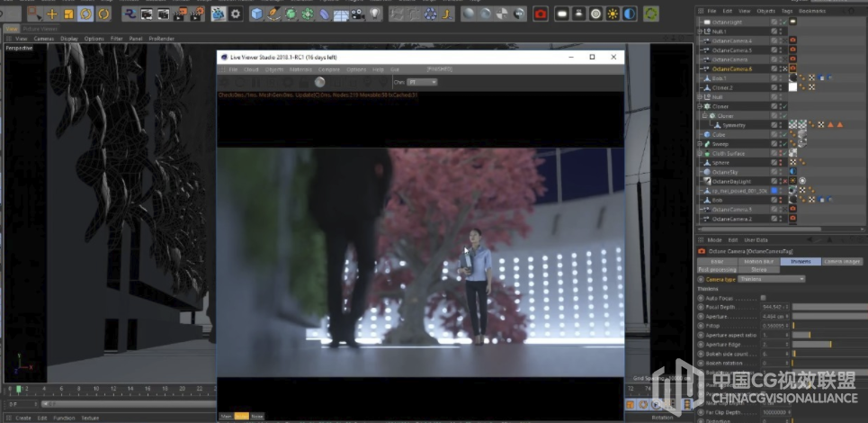Create Octane area light white icon
Screen dimensions: 868x423
coord(562,13)
